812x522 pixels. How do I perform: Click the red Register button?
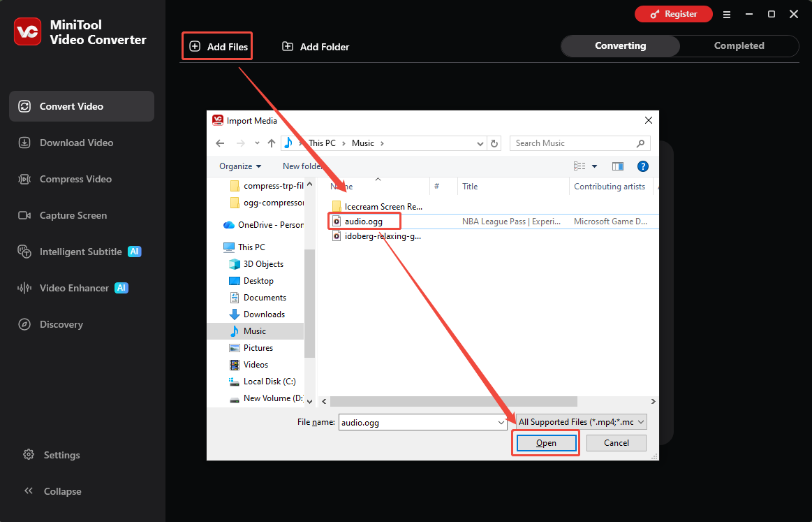click(x=673, y=14)
